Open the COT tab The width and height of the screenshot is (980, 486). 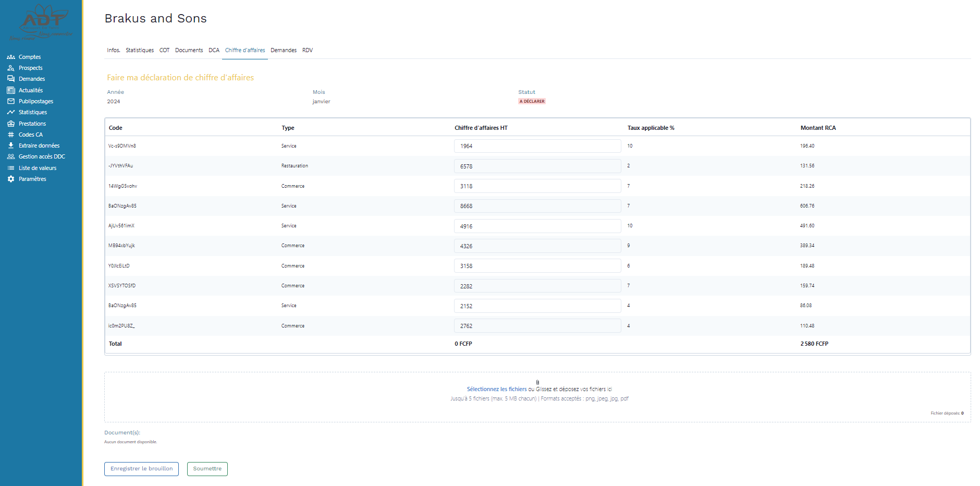[164, 50]
